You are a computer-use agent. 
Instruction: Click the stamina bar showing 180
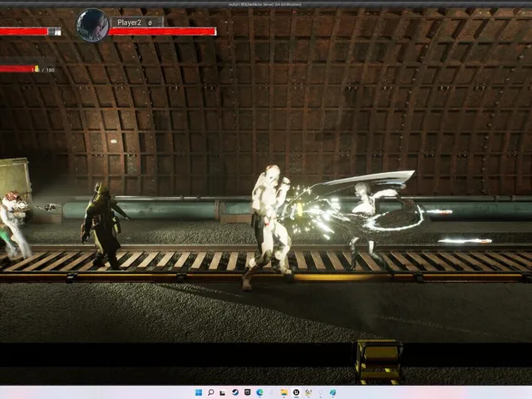19,69
